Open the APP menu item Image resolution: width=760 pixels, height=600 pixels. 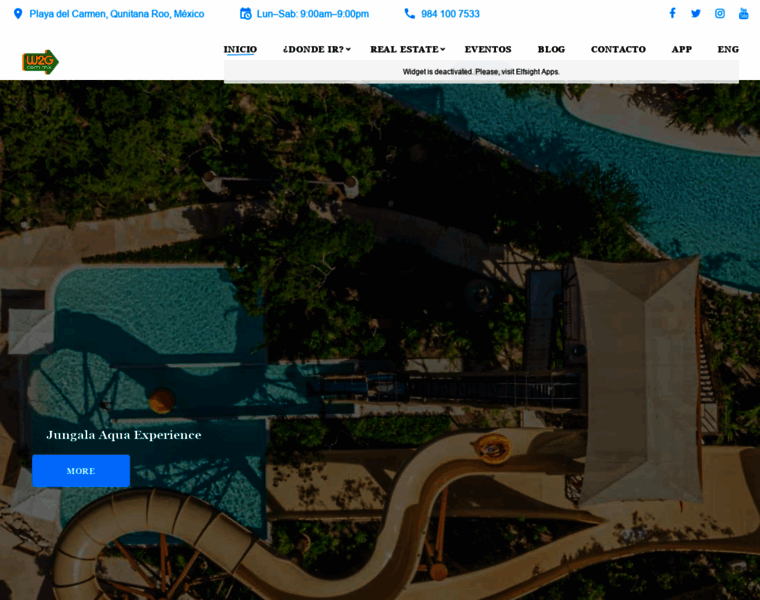click(681, 49)
